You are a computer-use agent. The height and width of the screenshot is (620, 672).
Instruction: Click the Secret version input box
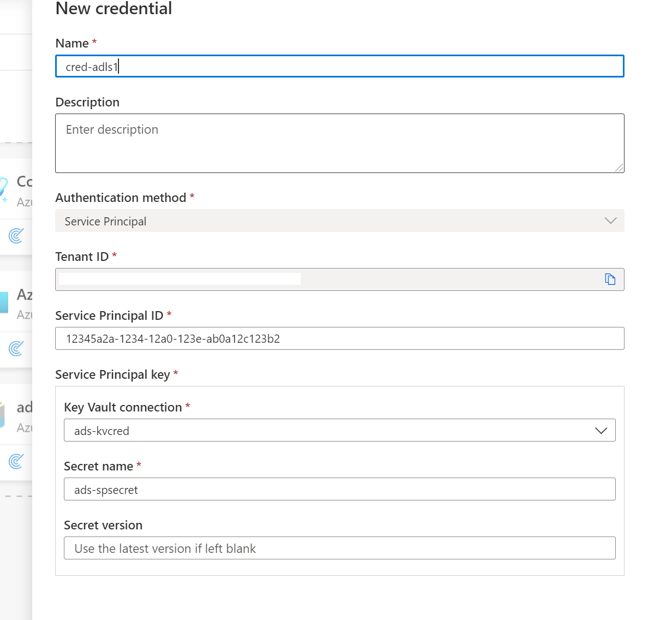[x=338, y=549]
